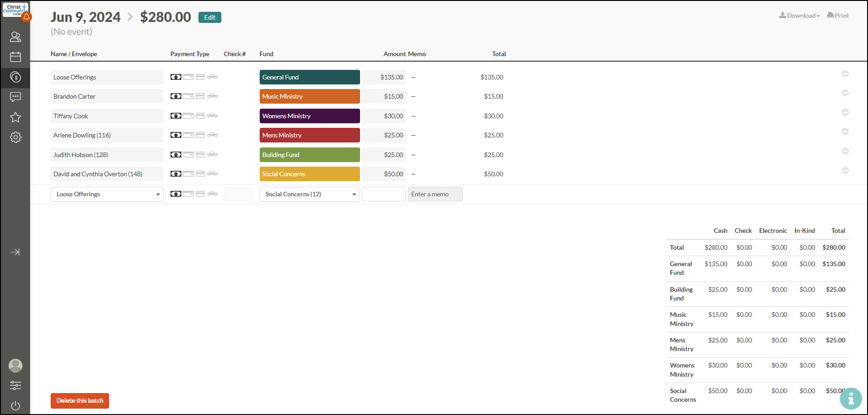Click the Delete this batch button
868x415 pixels.
click(80, 400)
